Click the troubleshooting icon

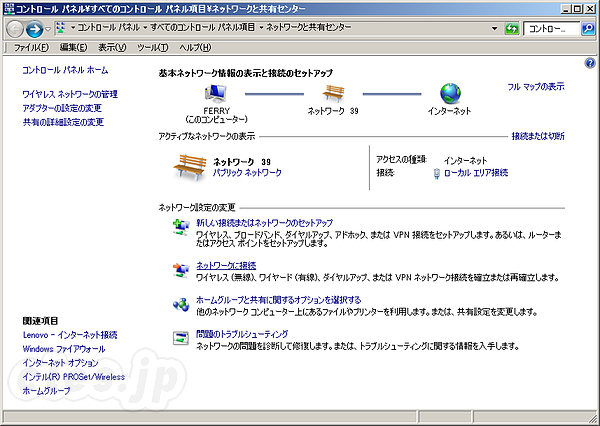(x=181, y=338)
